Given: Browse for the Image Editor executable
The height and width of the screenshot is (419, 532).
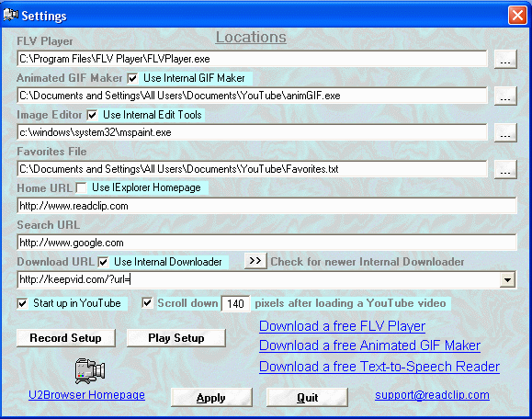Looking at the screenshot, I should pyautogui.click(x=505, y=132).
